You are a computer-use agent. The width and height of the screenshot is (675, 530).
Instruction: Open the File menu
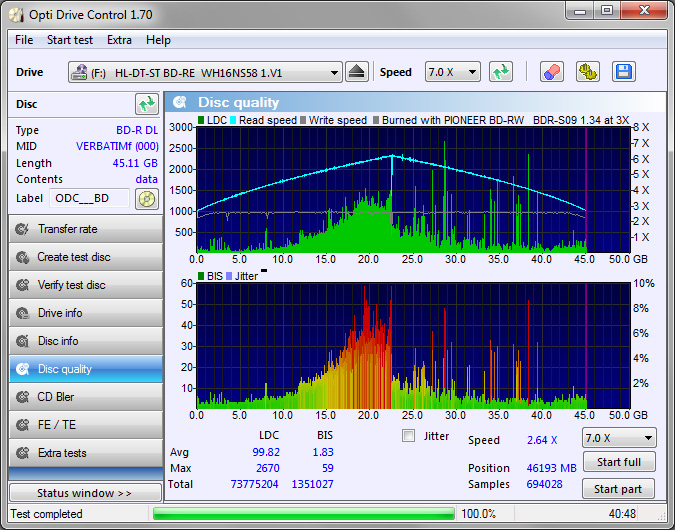click(24, 40)
